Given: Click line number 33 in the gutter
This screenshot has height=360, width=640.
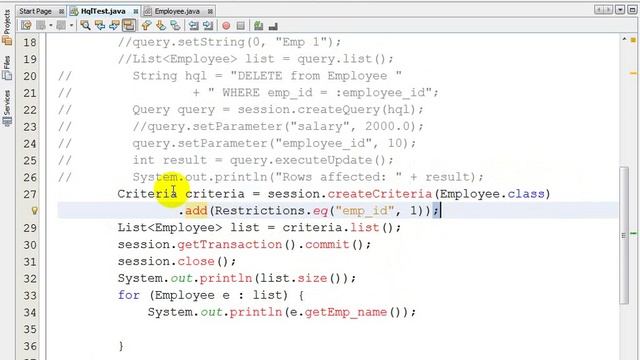Looking at the screenshot, I should pos(29,296).
